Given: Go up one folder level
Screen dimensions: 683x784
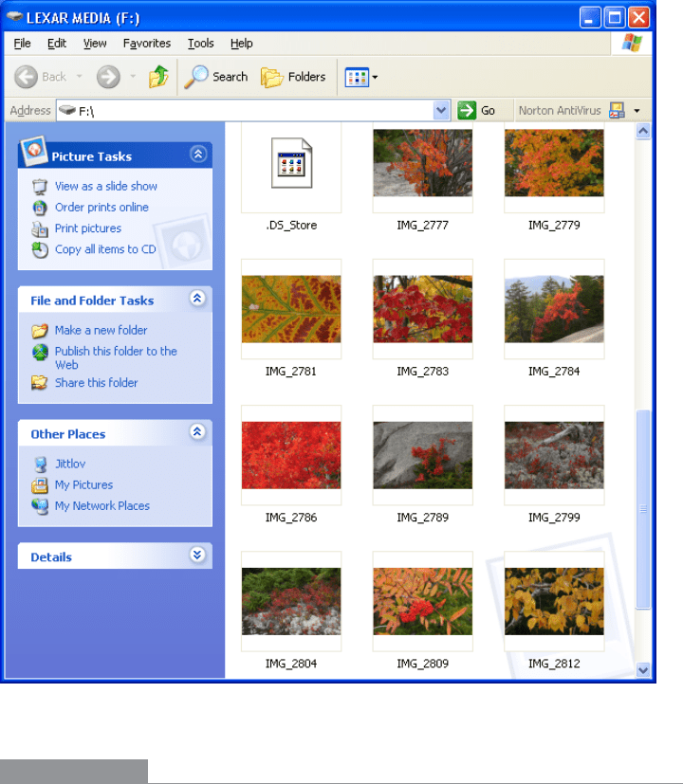Looking at the screenshot, I should tap(158, 77).
